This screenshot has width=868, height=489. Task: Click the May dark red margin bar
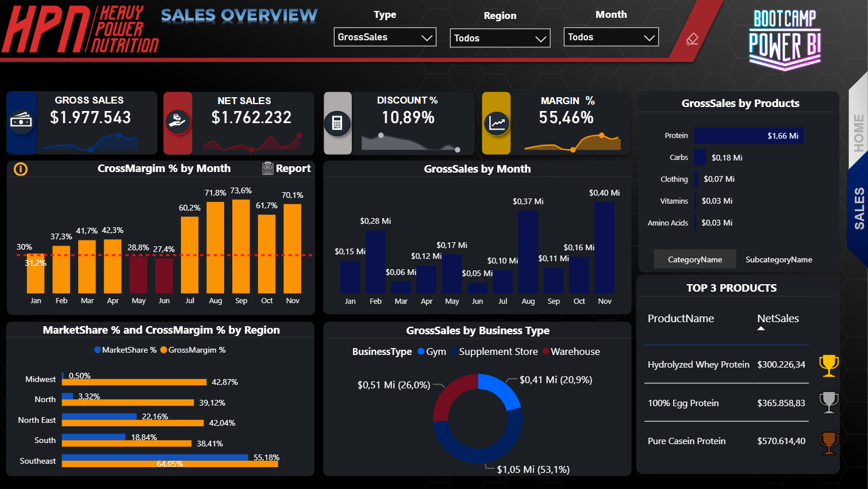coord(139,275)
